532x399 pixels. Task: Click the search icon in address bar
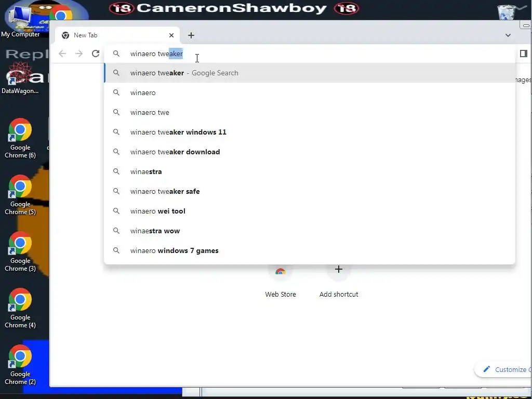point(116,54)
